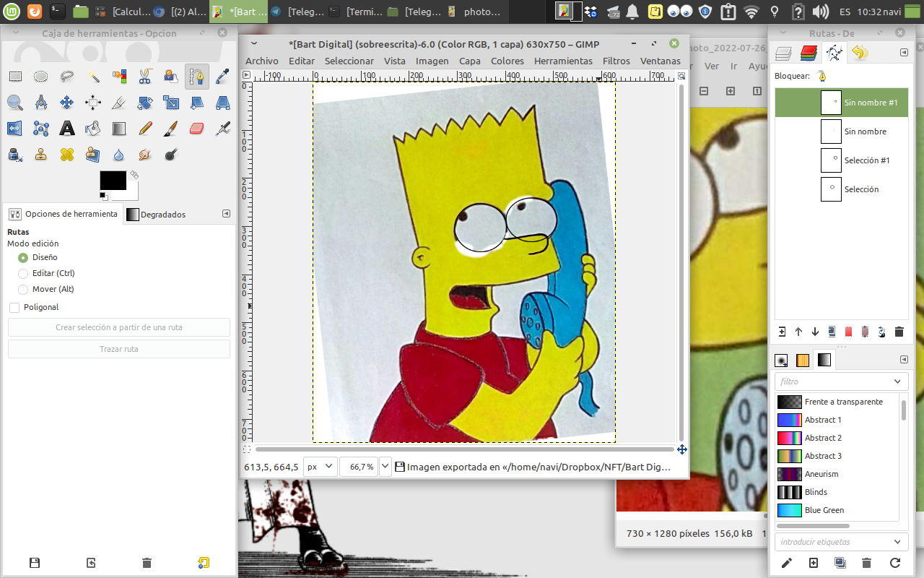Select the Rotate tool

145,103
